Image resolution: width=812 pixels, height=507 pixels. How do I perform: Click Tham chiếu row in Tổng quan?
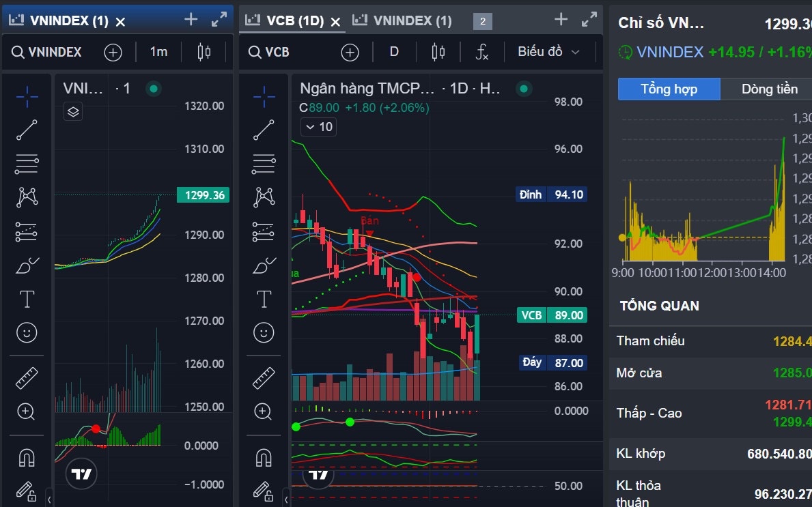(710, 341)
